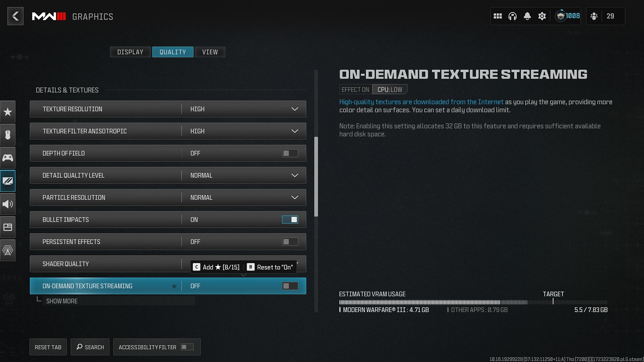Open the interface/HUD settings icon
Image resolution: width=644 pixels, height=362 pixels.
7,227
